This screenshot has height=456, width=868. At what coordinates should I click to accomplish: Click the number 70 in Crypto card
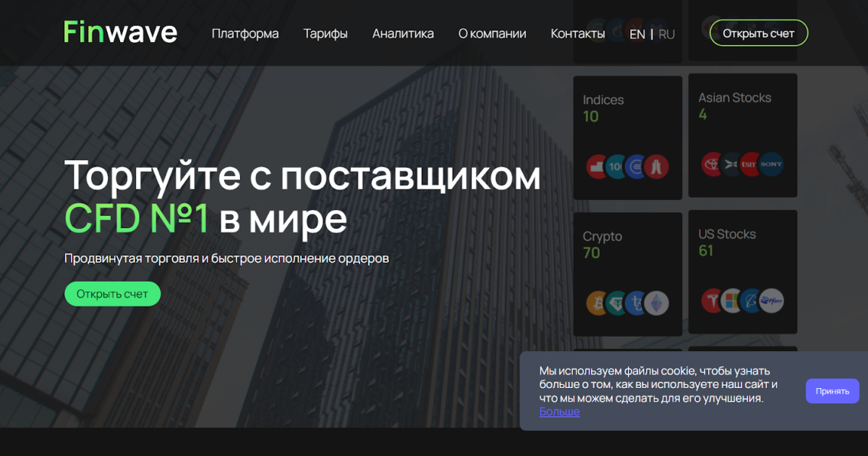592,253
